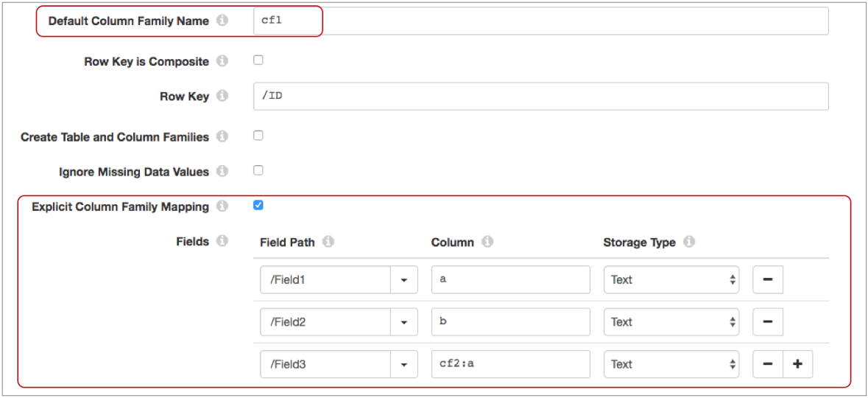The image size is (868, 398).
Task: Click the cf2:a column text field
Action: pyautogui.click(x=510, y=364)
